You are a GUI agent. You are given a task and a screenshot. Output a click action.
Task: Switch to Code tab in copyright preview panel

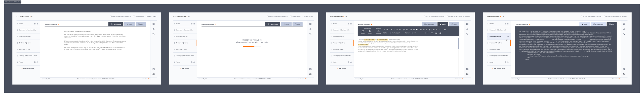coord(141,24)
